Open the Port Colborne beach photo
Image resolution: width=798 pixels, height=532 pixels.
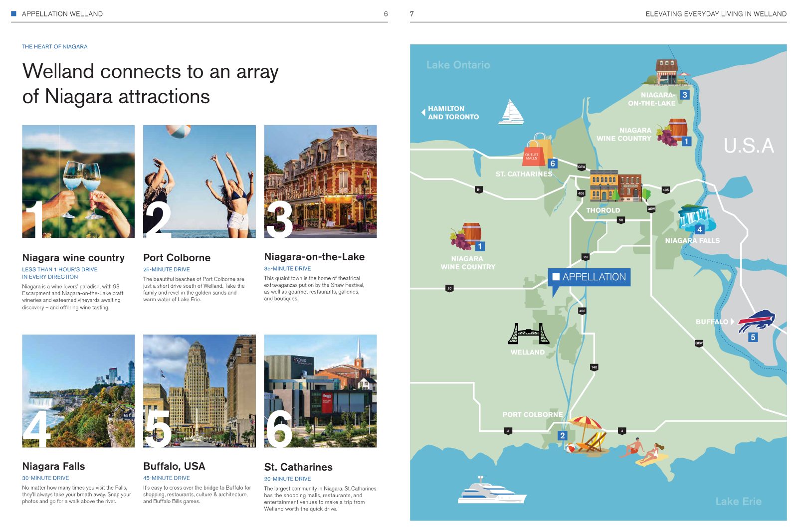click(x=199, y=181)
